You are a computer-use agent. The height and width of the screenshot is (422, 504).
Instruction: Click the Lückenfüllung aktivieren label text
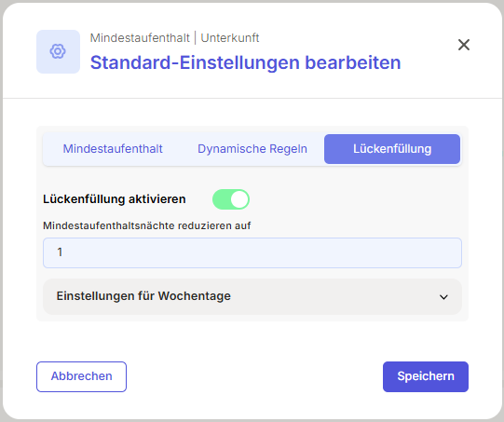[115, 199]
